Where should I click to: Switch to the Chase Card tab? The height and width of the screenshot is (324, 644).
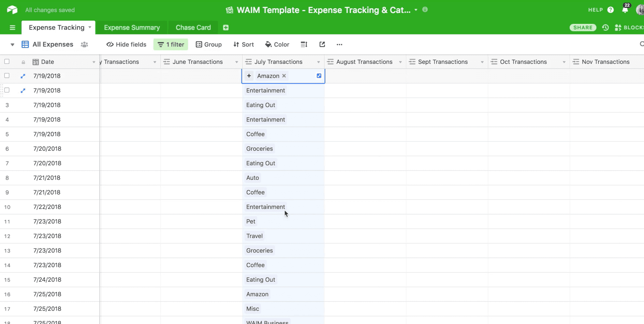coord(193,28)
